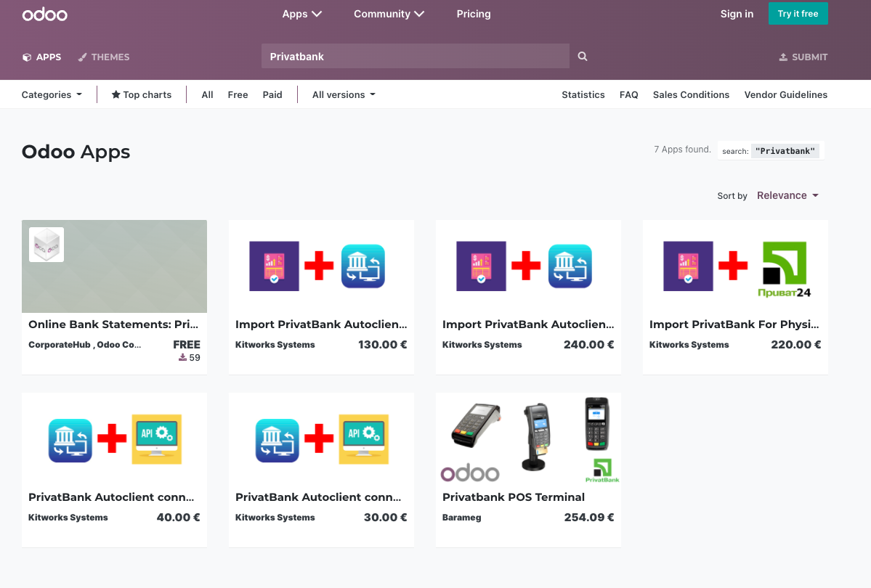Click the star icon in Top charts
The image size is (871, 588).
116,94
